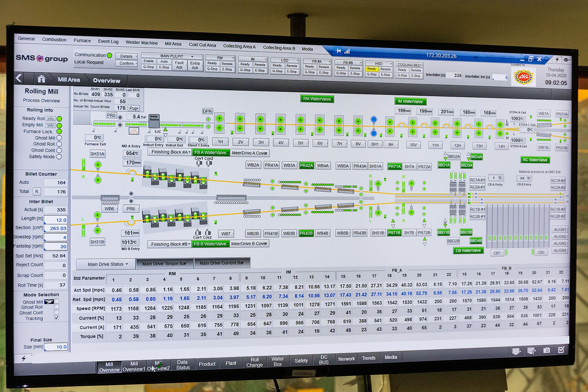Open the Main Drive Status dropdown
Image resolution: width=588 pixels, height=392 pixels.
(107, 264)
